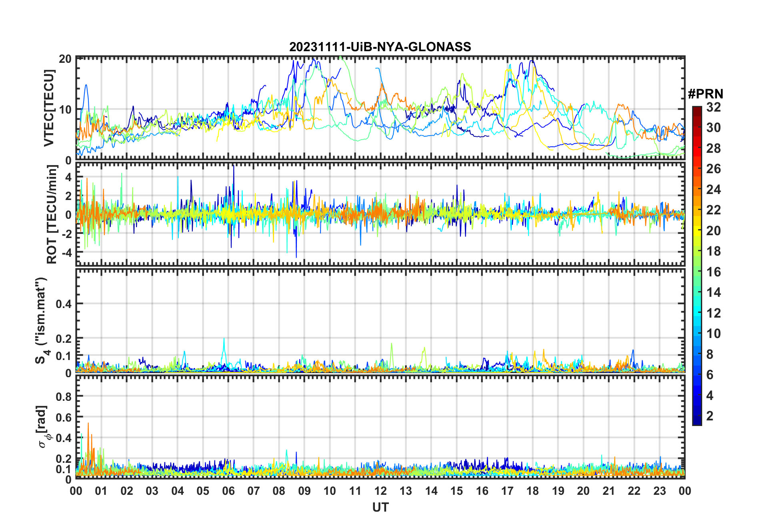Screen dimensions: 761x532
Task: Select the VTEC[TECU] y-axis label
Action: pyautogui.click(x=49, y=108)
